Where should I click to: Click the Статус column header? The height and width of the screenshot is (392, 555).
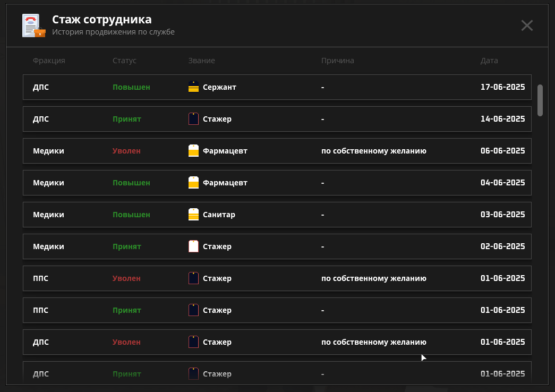(x=124, y=61)
